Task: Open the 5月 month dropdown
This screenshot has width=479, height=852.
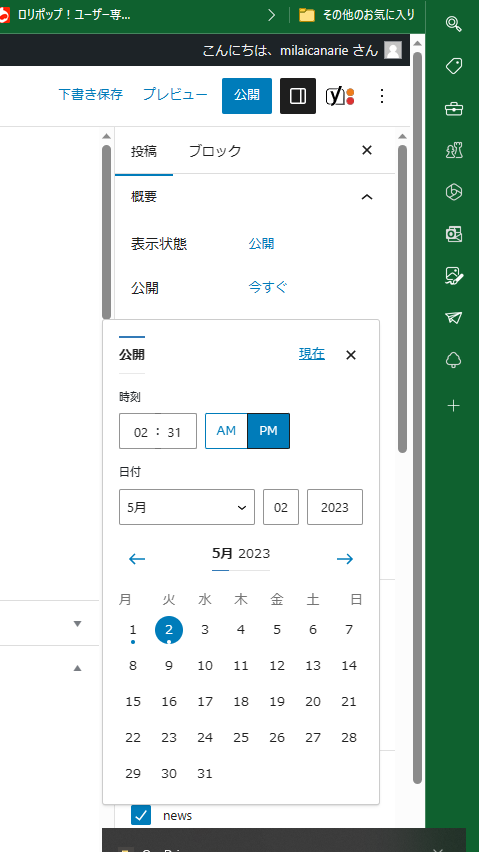Action: coord(187,508)
